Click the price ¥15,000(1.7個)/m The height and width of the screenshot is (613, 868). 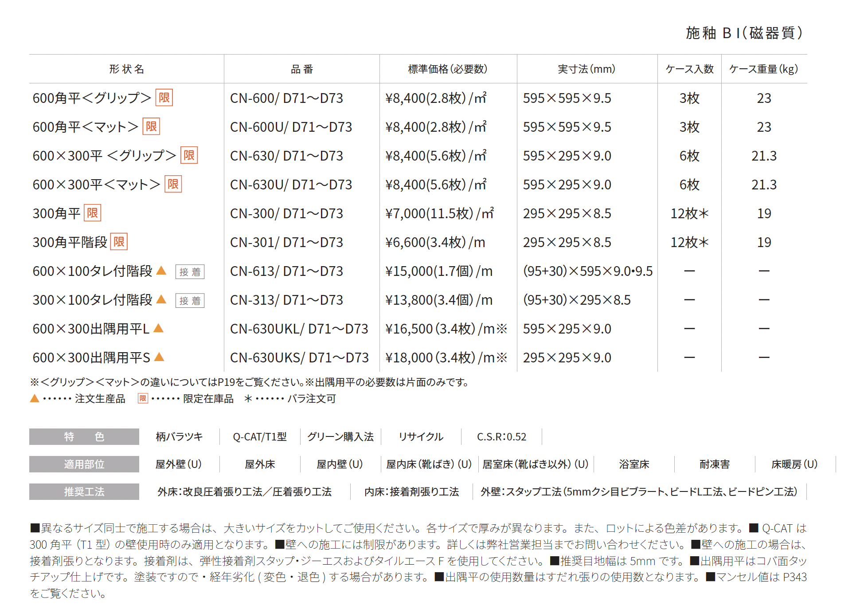(x=439, y=271)
